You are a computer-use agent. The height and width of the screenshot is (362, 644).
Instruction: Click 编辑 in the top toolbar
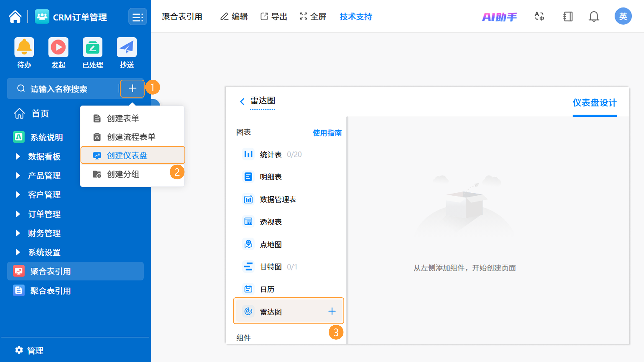click(234, 17)
